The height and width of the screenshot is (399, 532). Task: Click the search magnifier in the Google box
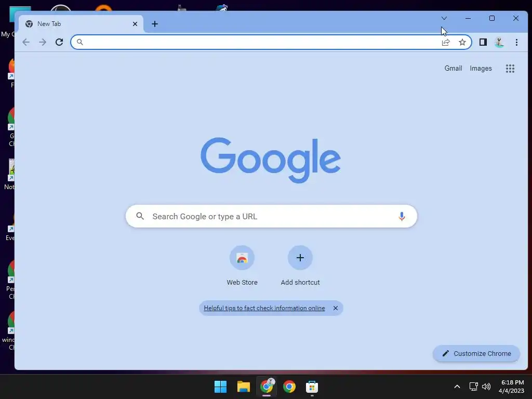pyautogui.click(x=140, y=216)
